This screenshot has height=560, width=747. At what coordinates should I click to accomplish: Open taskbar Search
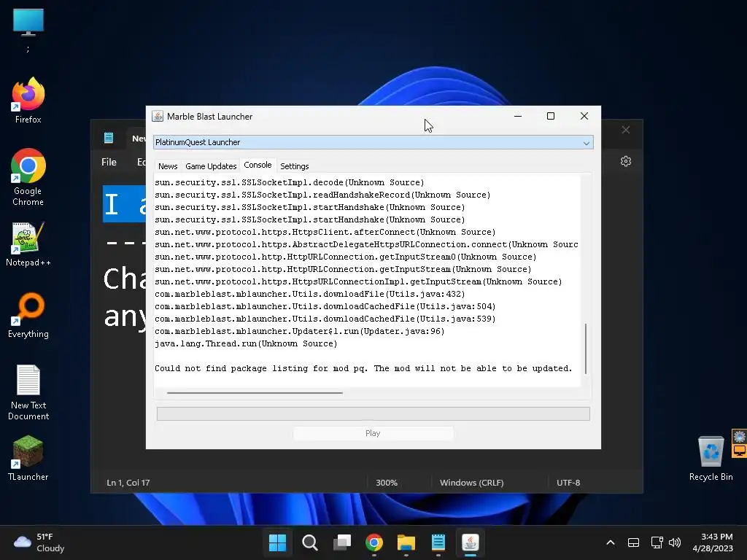pyautogui.click(x=309, y=542)
